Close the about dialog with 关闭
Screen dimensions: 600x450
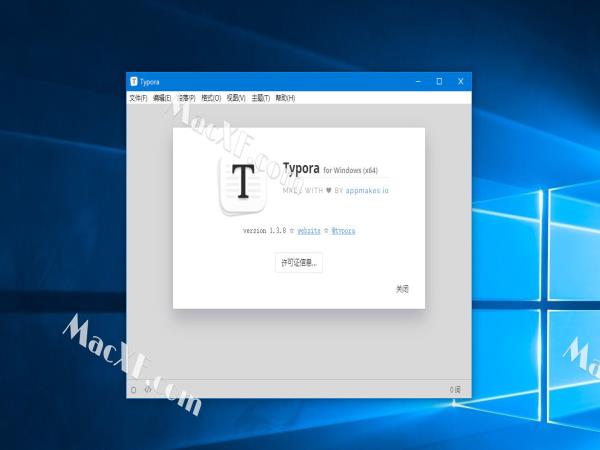click(x=402, y=289)
